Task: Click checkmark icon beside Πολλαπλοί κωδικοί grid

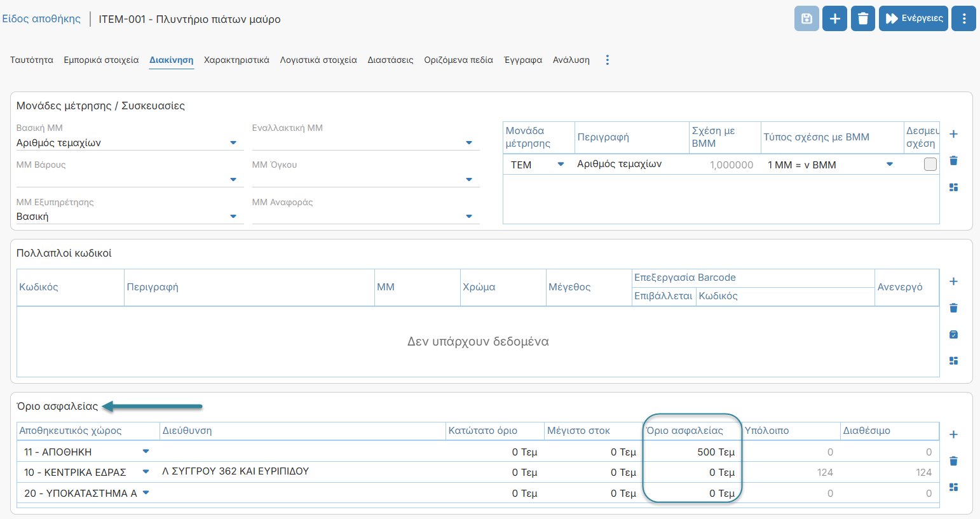Action: click(x=953, y=335)
